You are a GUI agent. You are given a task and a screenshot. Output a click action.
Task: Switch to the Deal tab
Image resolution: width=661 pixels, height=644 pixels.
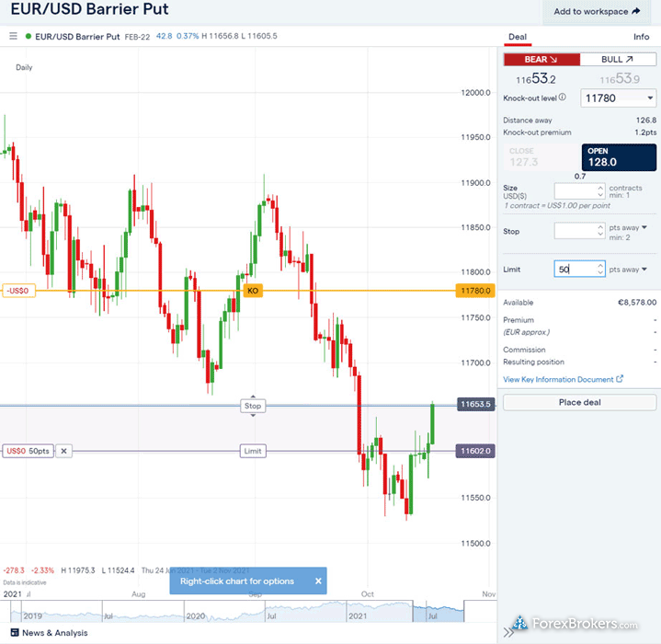(x=518, y=37)
